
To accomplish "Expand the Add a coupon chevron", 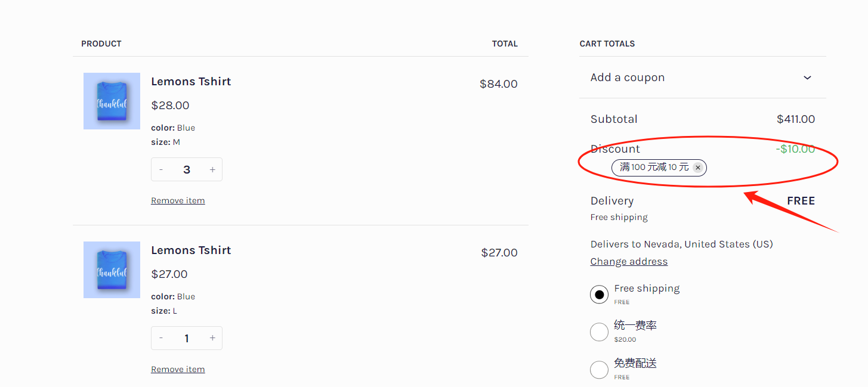I will click(807, 78).
